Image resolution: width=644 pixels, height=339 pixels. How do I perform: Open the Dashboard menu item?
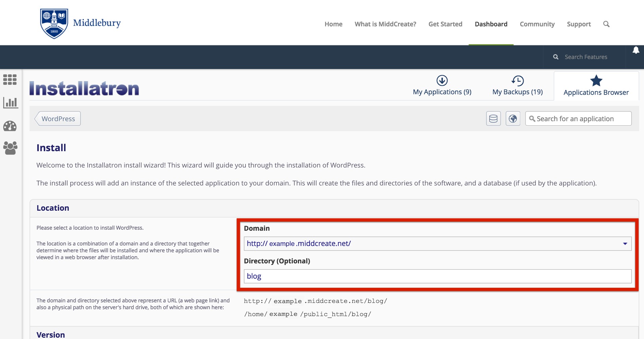491,24
